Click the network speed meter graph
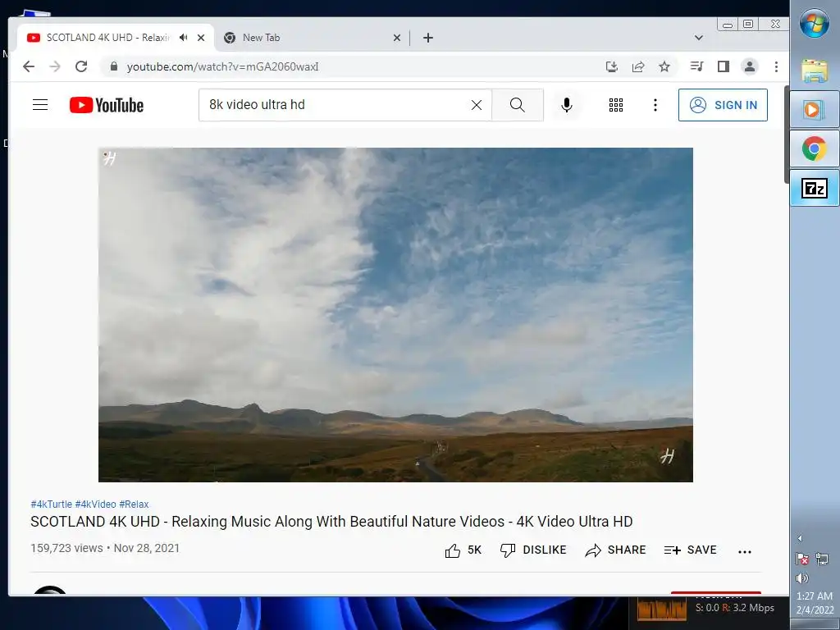 coord(662,609)
